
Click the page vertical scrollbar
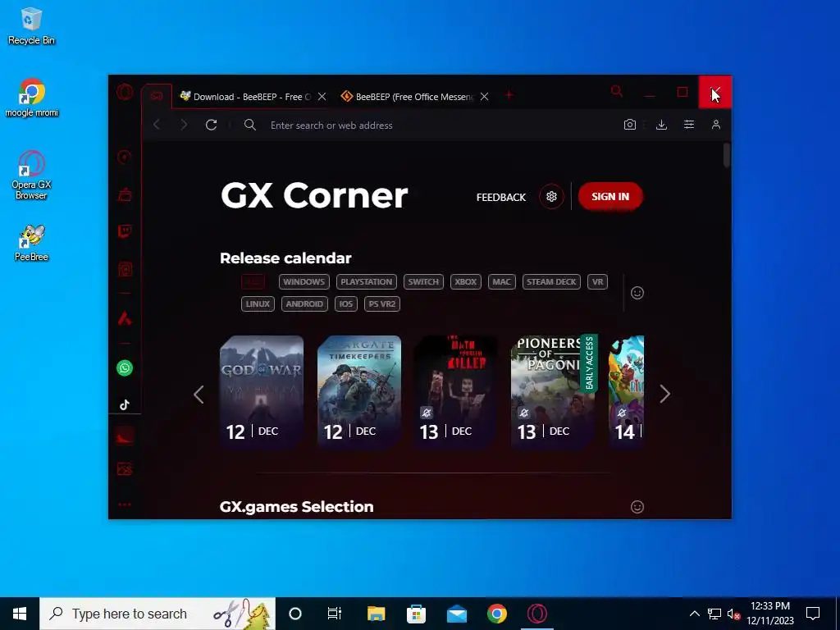727,155
